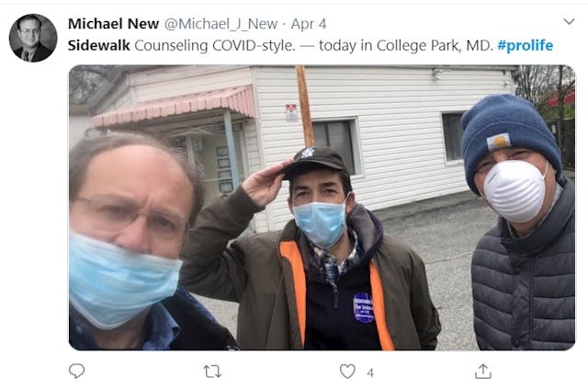Click the like count number 4
Image resolution: width=588 pixels, height=390 pixels.
coord(370,372)
